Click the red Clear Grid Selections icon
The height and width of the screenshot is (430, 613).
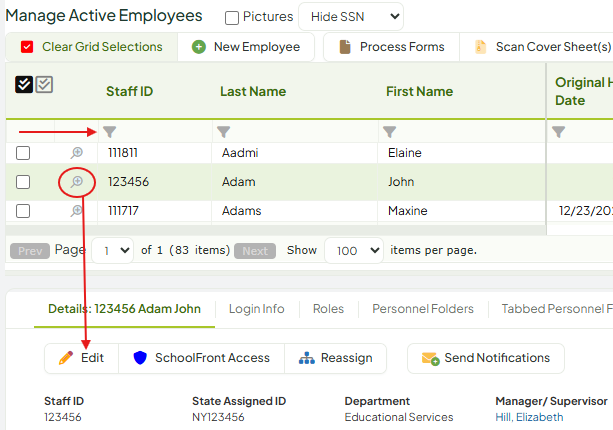27,47
